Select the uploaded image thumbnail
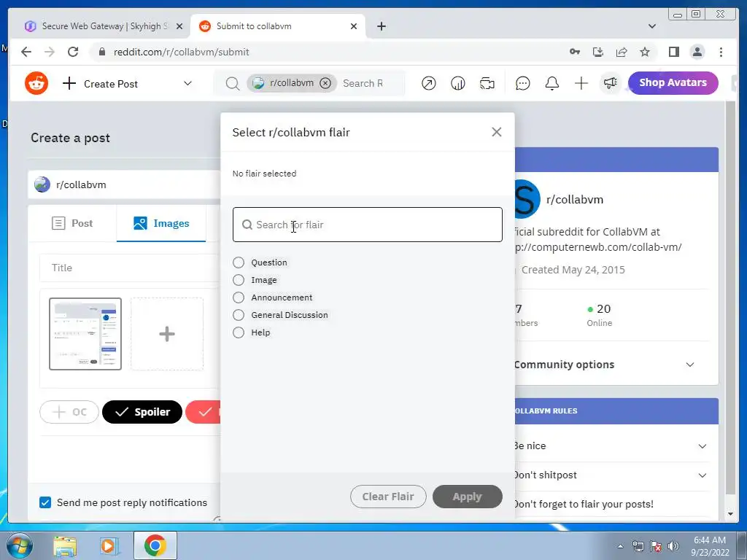The image size is (747, 560). click(x=85, y=334)
